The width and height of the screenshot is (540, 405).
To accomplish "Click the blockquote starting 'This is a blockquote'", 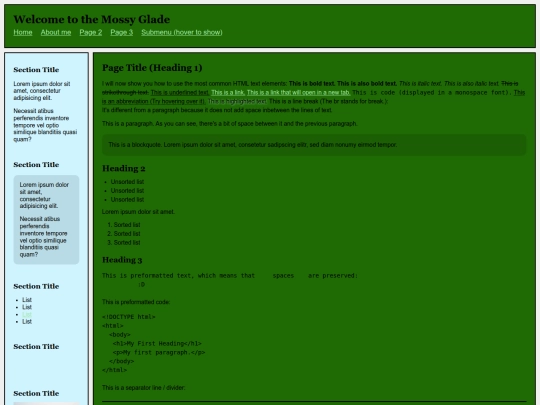I will [x=314, y=145].
